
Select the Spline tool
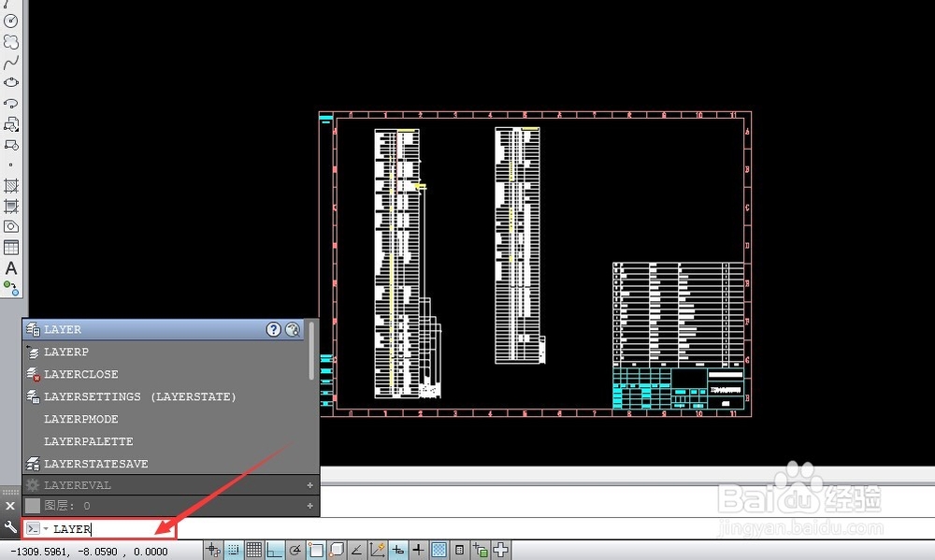click(10, 62)
